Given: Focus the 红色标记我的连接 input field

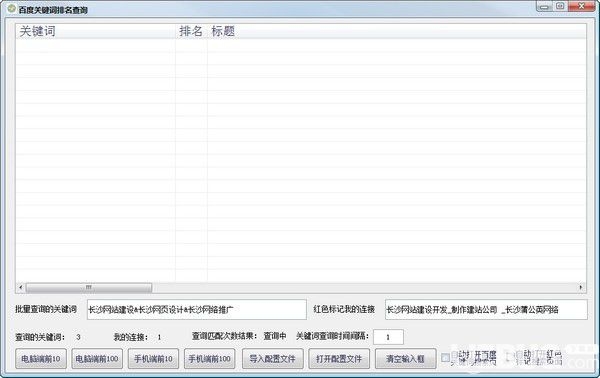Looking at the screenshot, I should point(486,310).
